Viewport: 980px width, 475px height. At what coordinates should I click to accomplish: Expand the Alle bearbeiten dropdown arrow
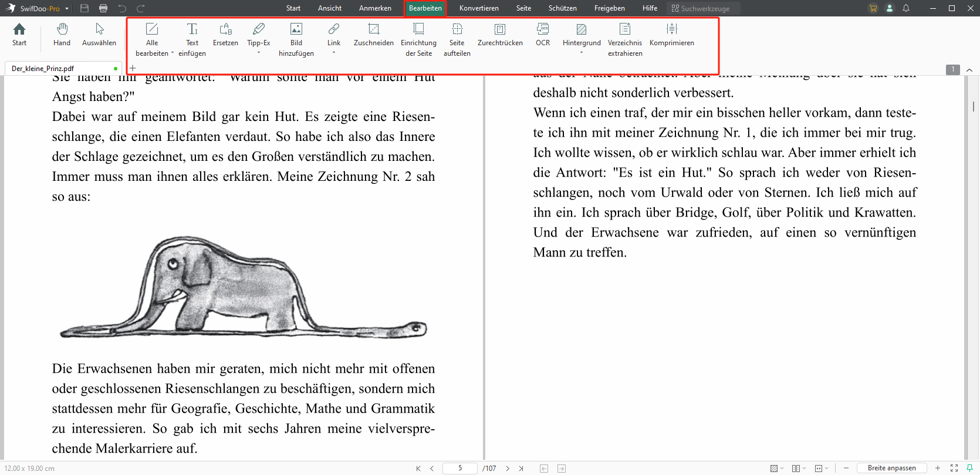coord(173,53)
